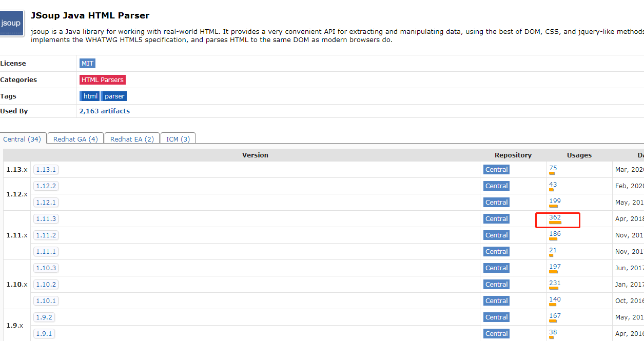Open version 1.10.2

click(x=46, y=285)
